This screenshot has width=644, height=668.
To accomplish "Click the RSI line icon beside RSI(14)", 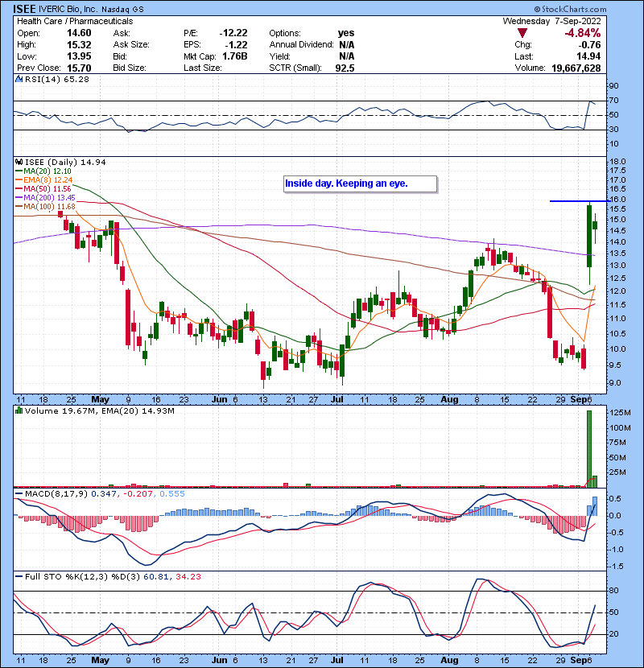I will (x=19, y=79).
